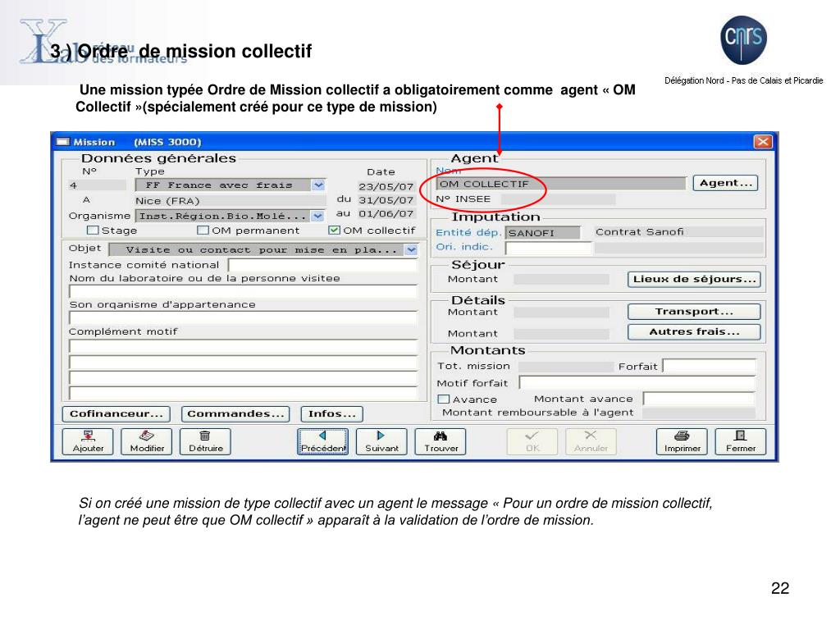Open the Transport... details
This screenshot has width=840, height=630.
point(694,312)
